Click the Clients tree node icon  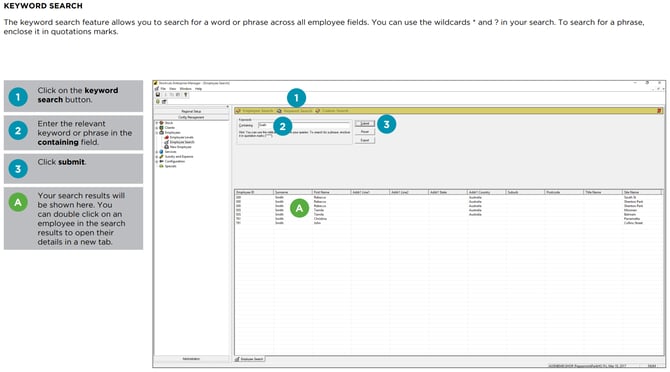pyautogui.click(x=162, y=128)
